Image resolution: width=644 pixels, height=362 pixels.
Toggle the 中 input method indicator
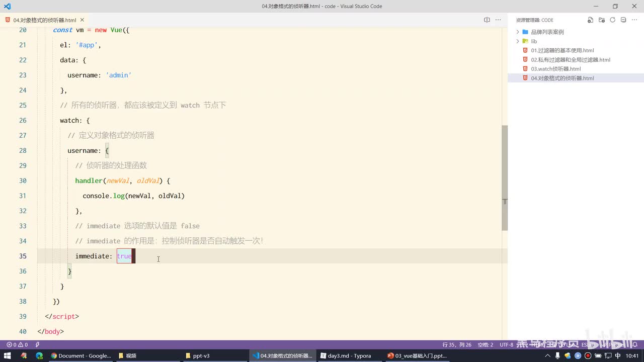618,355
